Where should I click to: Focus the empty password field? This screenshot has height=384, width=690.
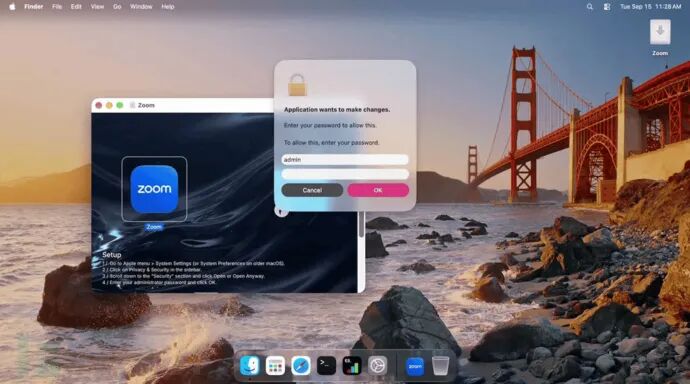(x=345, y=174)
